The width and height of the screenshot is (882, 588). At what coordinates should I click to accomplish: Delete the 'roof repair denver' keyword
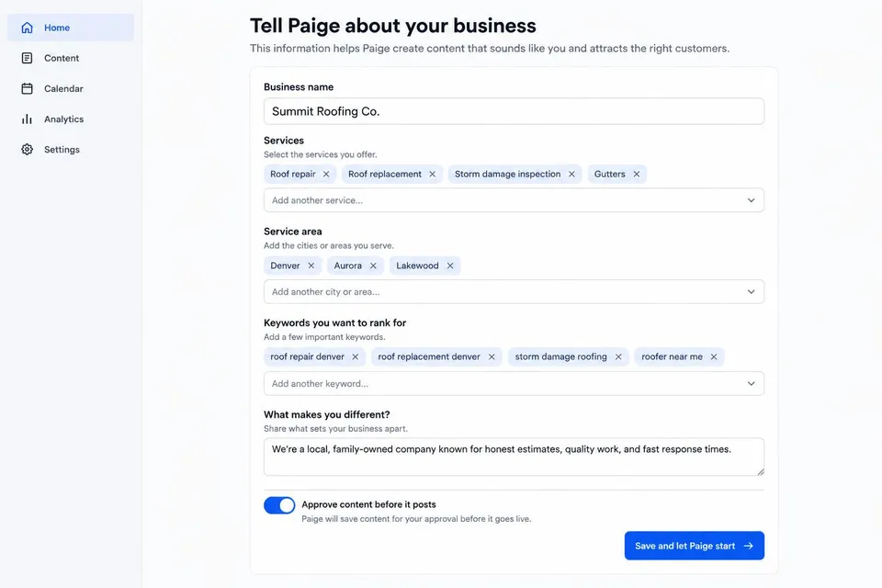click(355, 356)
